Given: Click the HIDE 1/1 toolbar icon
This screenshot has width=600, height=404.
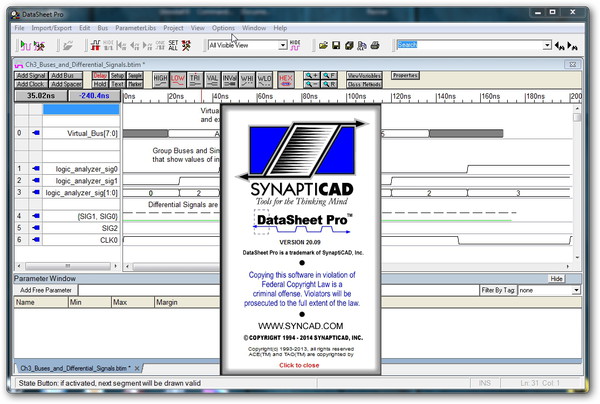Looking at the screenshot, I should pos(108,46).
